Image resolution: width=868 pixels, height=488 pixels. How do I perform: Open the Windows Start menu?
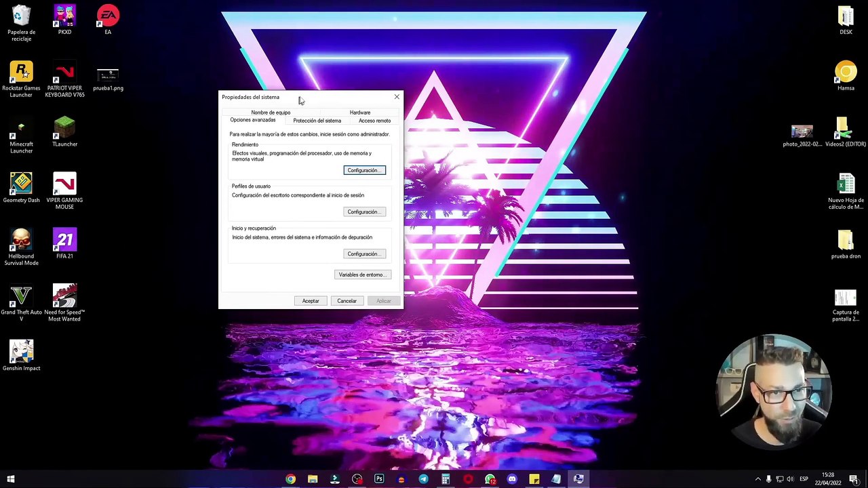tap(11, 479)
